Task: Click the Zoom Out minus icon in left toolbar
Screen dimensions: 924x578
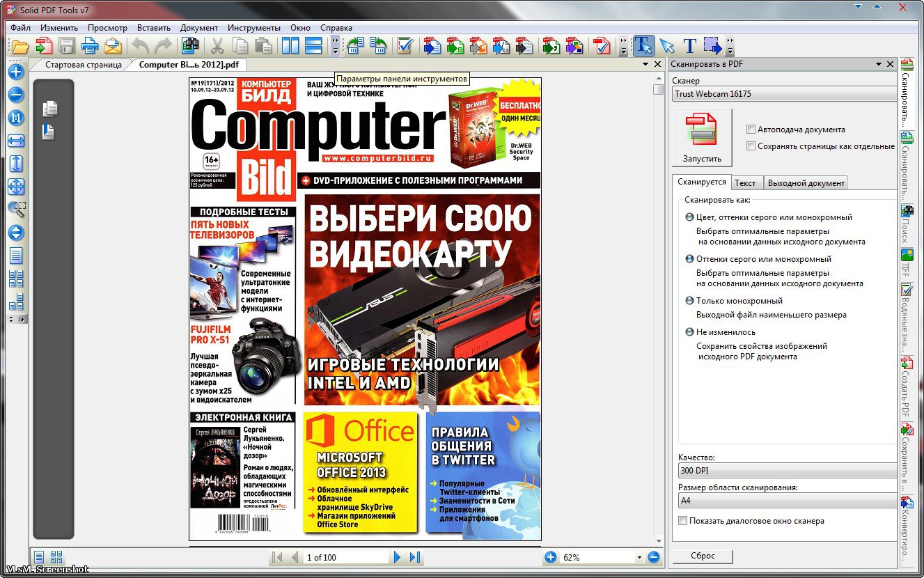Action: (x=16, y=95)
